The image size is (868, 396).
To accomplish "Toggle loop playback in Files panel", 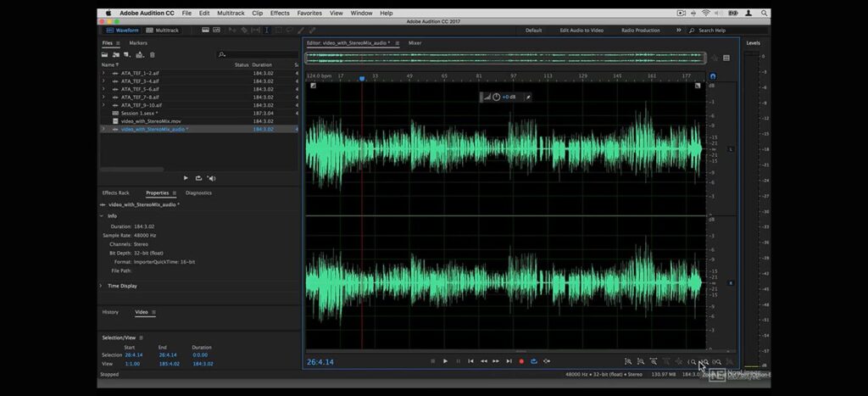I will coord(198,178).
